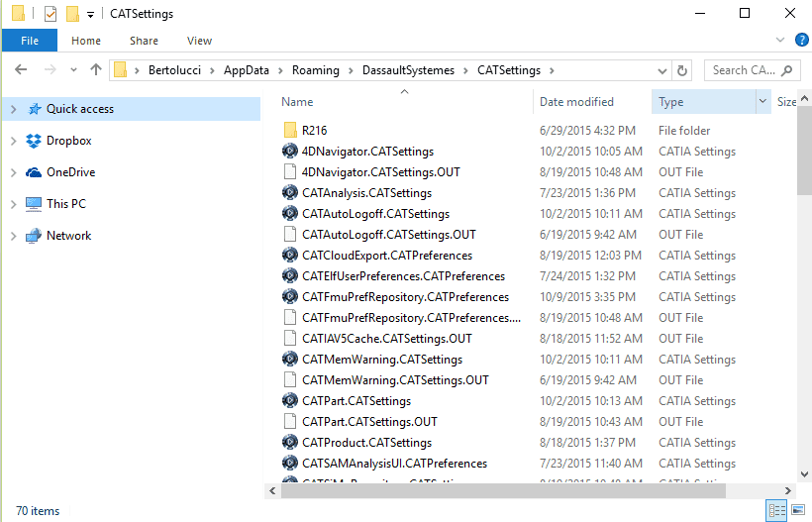Click the horizontal scrollbar right arrow
The height and width of the screenshot is (522, 812).
coord(787,490)
